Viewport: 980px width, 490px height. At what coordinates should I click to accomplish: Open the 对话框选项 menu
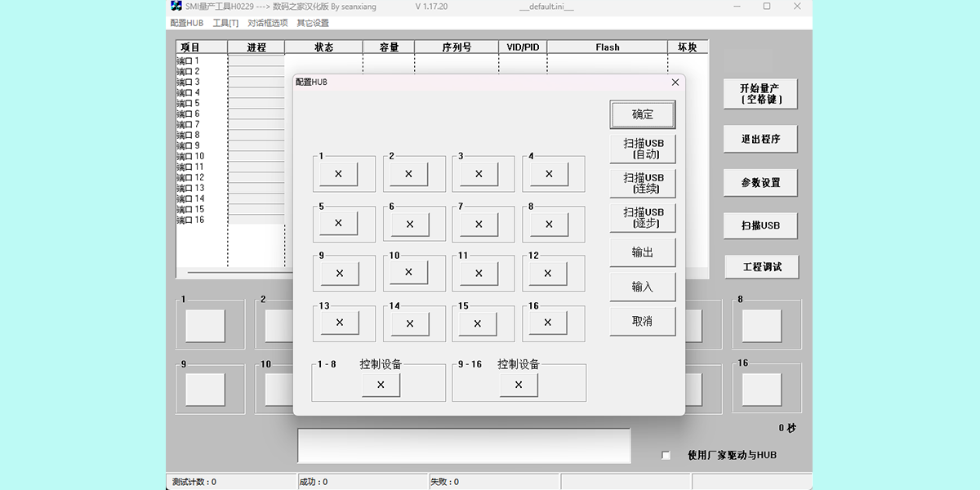pos(267,23)
